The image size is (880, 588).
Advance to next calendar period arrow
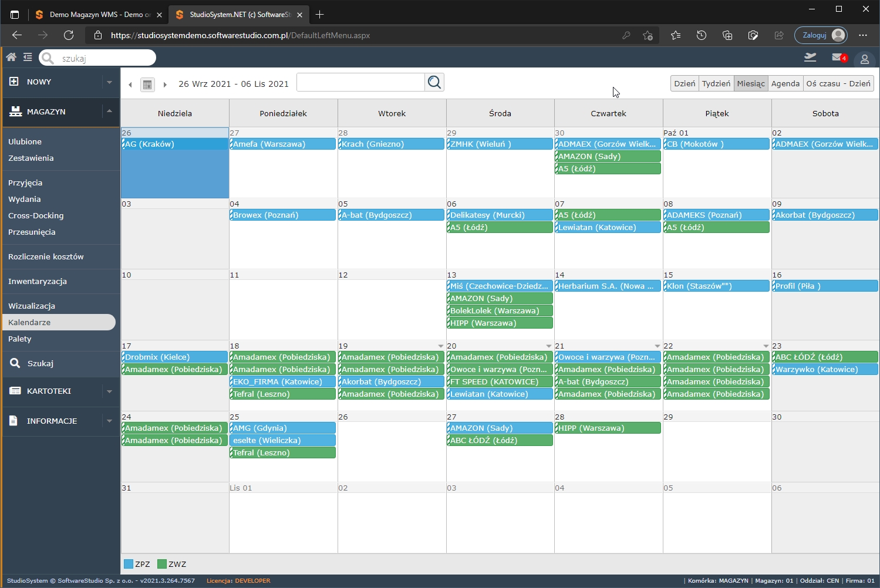tap(165, 85)
